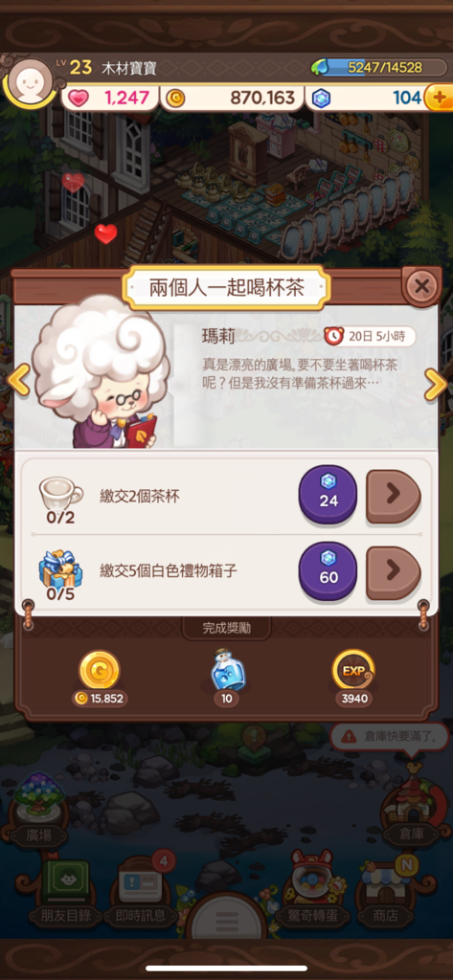Go to next quest with right arrow

coord(435,384)
